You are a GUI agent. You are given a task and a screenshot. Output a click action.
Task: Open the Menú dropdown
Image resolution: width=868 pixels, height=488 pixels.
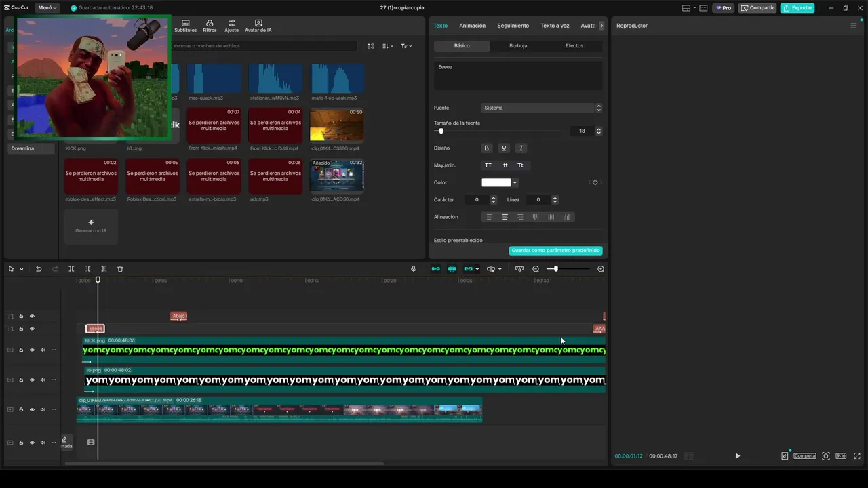point(46,8)
